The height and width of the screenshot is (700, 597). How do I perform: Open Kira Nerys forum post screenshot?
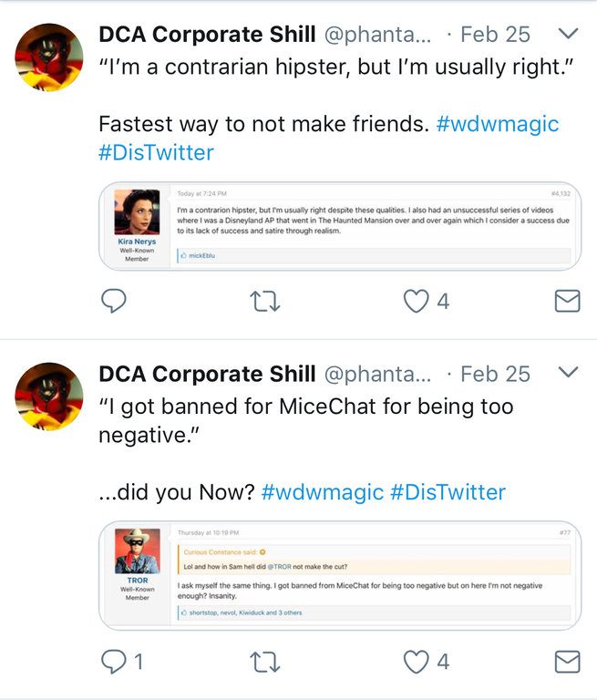[x=339, y=226]
